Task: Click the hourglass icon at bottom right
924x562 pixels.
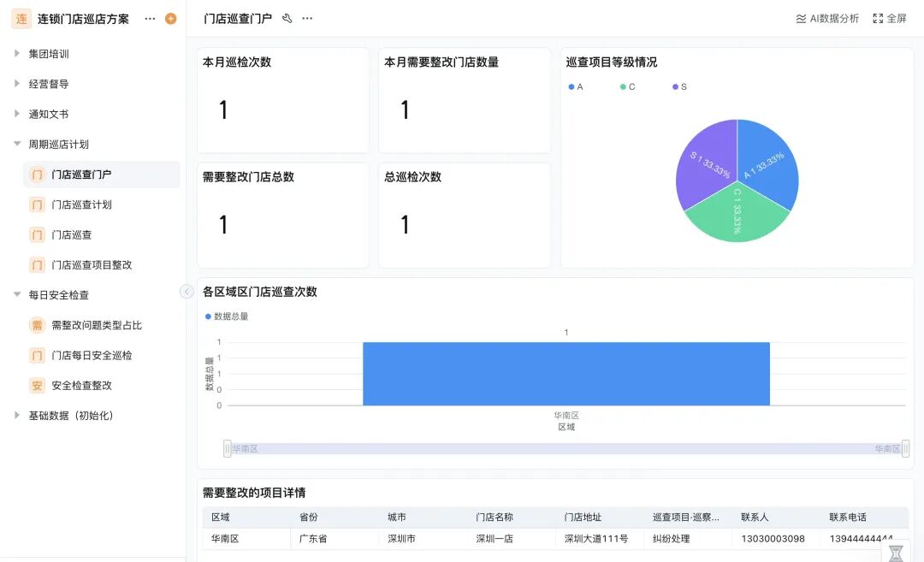Action: pyautogui.click(x=895, y=553)
